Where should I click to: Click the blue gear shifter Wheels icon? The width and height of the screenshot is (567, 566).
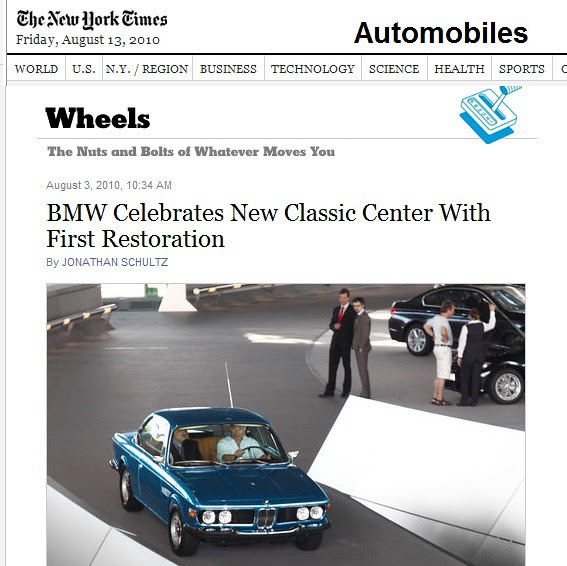pyautogui.click(x=490, y=114)
